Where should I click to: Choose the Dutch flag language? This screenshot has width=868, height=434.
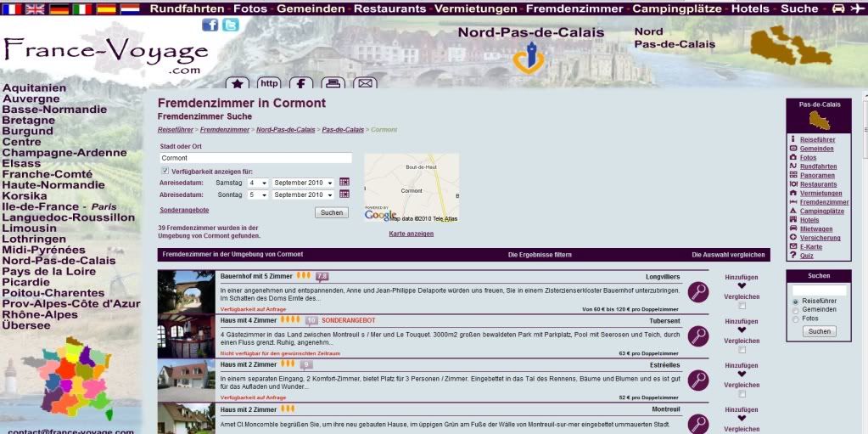tap(130, 8)
